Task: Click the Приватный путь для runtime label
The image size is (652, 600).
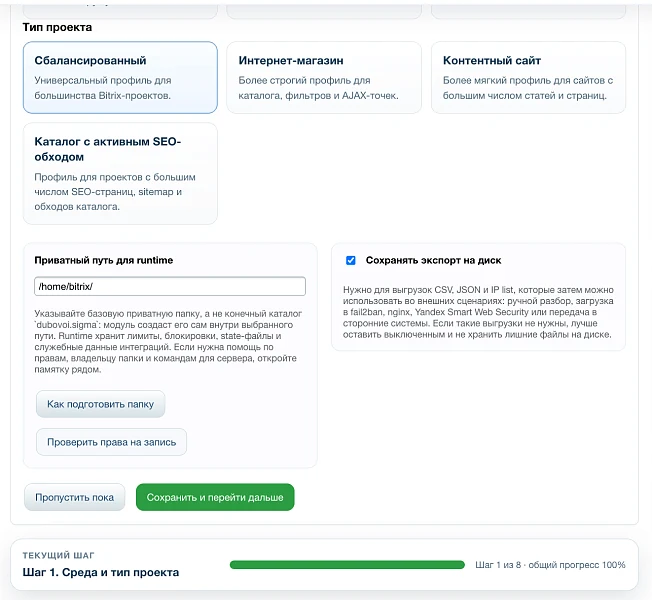Action: click(x=104, y=260)
